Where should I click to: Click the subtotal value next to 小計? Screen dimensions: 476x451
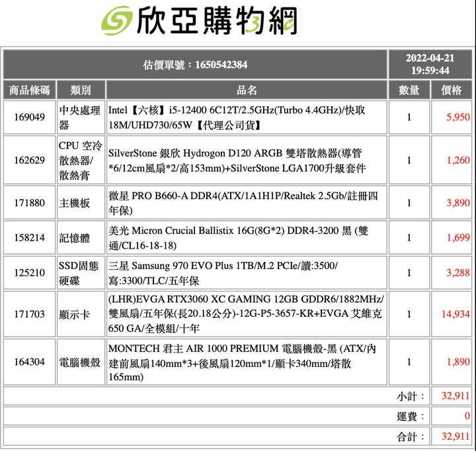(456, 395)
